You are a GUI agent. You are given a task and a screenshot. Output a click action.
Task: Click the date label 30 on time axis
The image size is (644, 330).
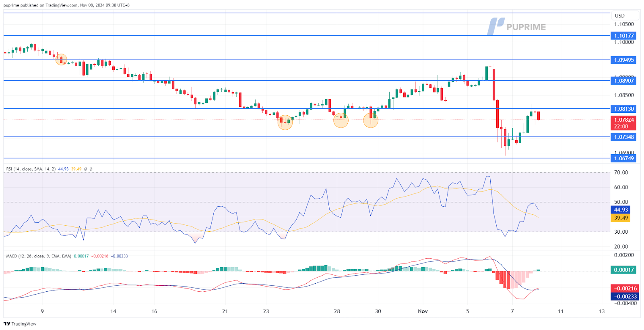pyautogui.click(x=378, y=311)
